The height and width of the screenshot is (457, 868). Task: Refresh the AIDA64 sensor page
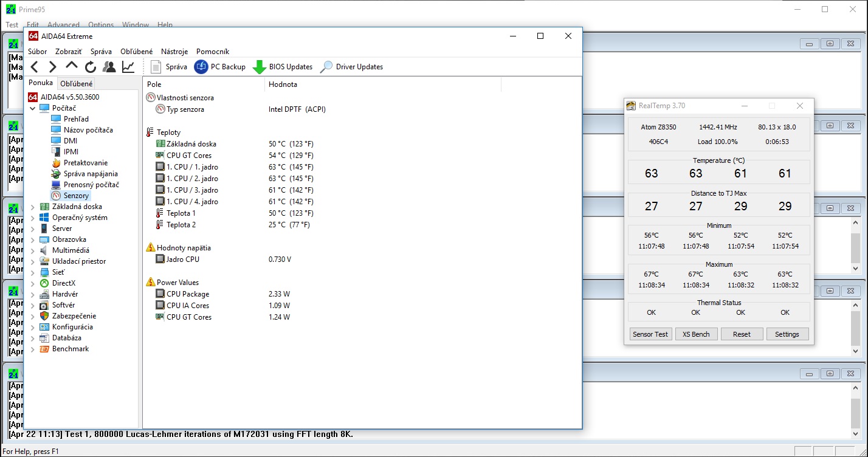tap(91, 67)
